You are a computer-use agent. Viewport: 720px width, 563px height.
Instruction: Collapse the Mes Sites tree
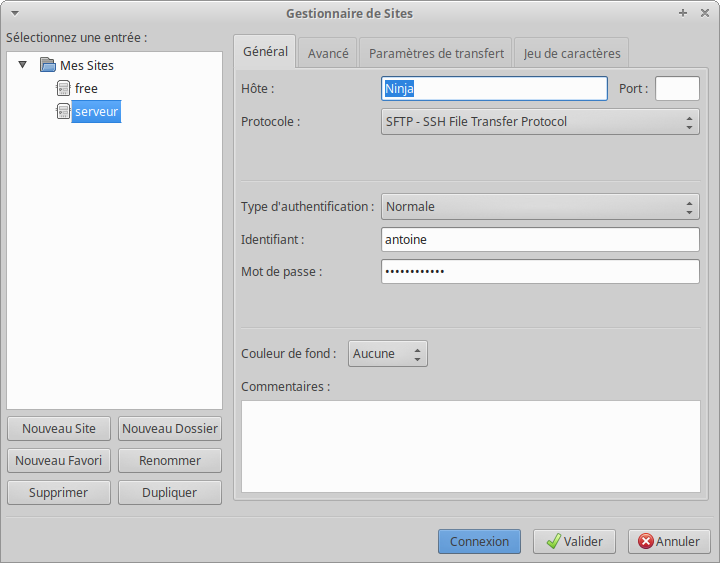22,65
